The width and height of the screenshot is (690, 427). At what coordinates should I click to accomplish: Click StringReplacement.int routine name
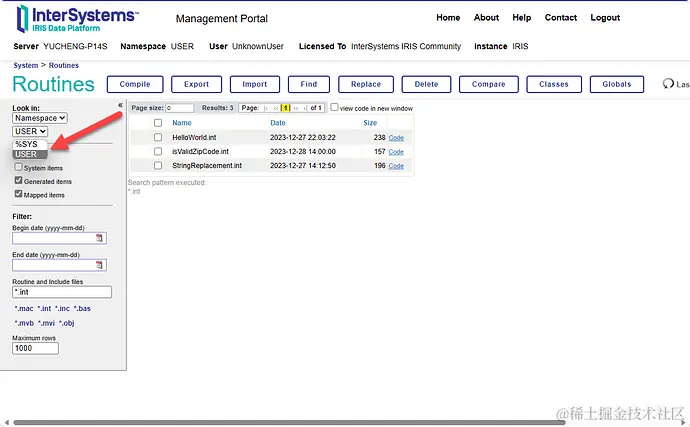207,166
